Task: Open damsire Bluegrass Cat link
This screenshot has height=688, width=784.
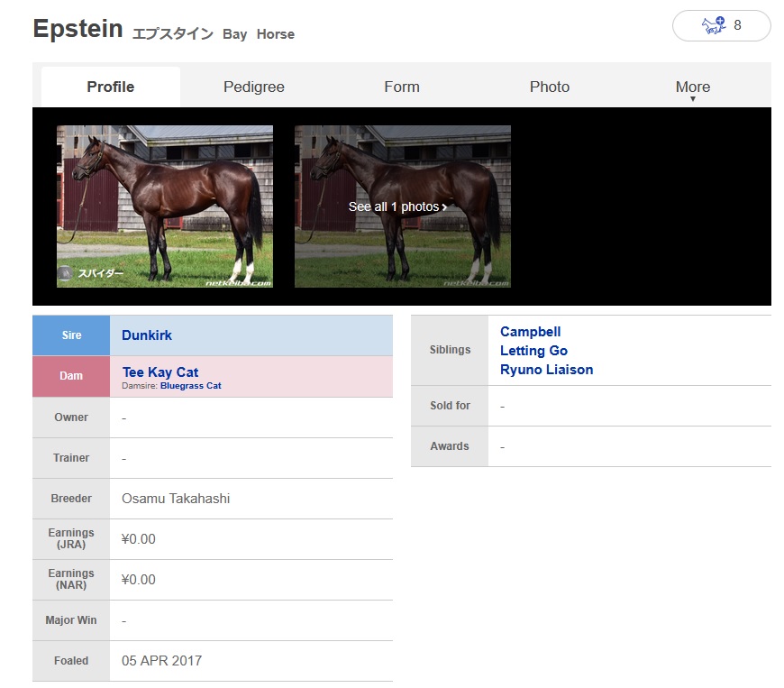Action: tap(190, 386)
